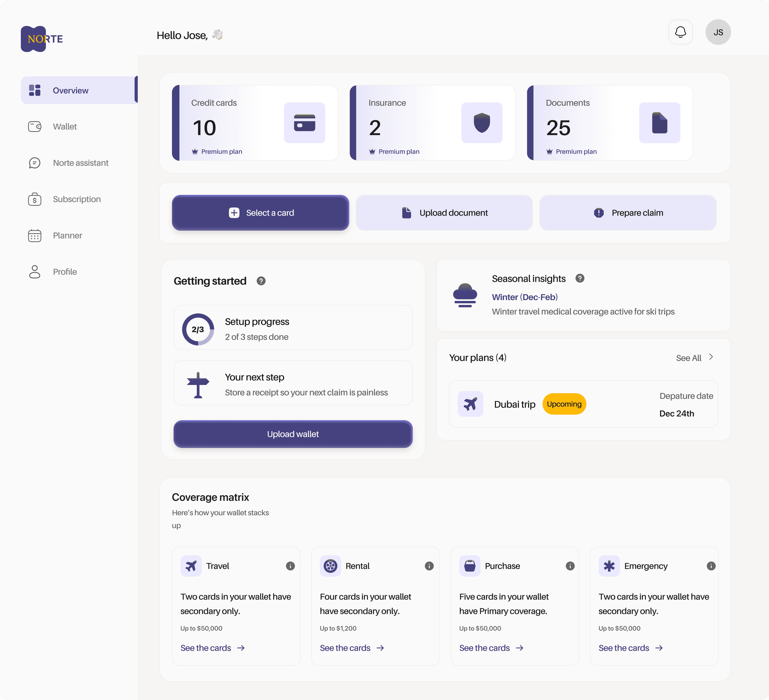769x700 pixels.
Task: Click the 2/3 setup progress ring
Action: (198, 329)
